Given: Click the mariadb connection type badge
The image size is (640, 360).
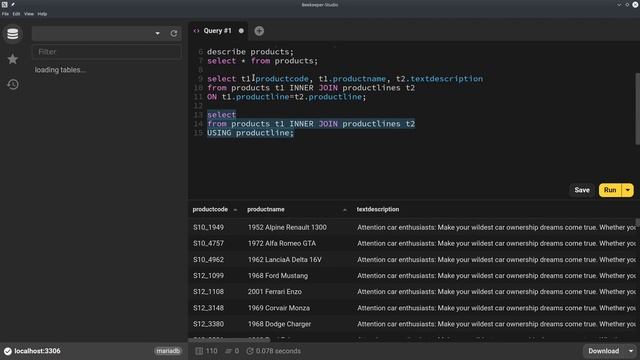Looking at the screenshot, I should pyautogui.click(x=168, y=351).
